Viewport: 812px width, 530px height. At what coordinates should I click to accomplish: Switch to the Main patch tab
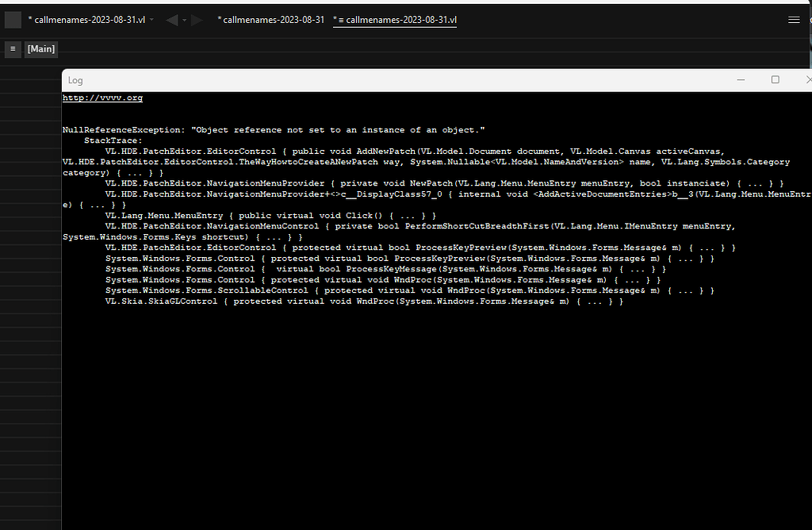tap(40, 48)
